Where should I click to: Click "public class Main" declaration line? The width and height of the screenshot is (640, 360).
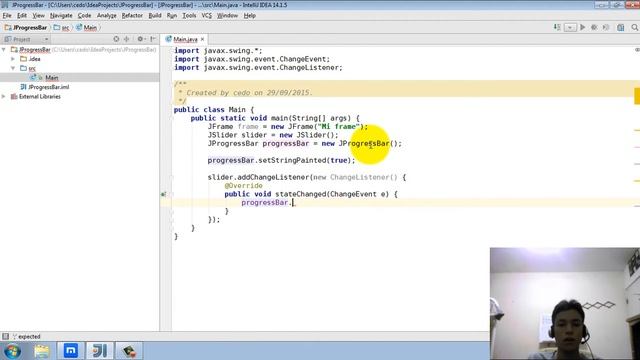(214, 110)
